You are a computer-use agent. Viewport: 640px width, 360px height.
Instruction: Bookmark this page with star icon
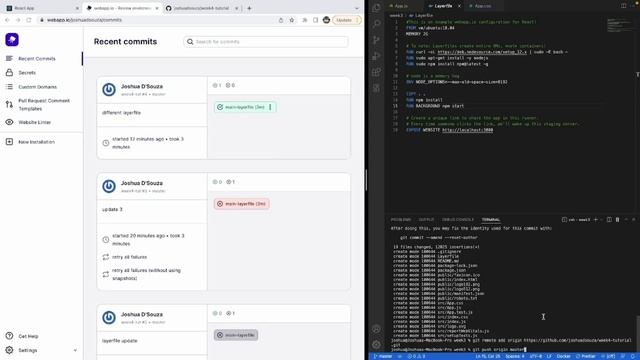click(x=292, y=20)
